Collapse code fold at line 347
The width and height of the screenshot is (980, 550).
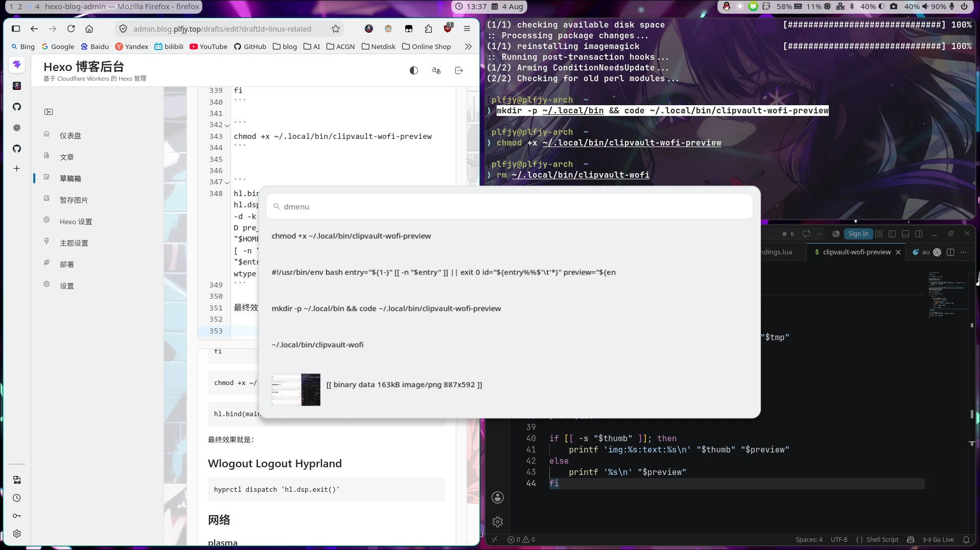click(x=227, y=182)
